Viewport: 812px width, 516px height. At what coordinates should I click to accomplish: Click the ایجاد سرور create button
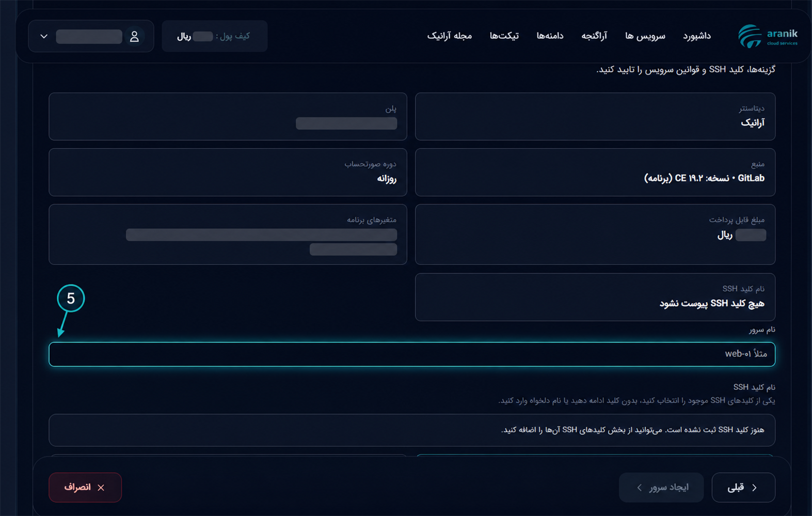[x=661, y=487]
